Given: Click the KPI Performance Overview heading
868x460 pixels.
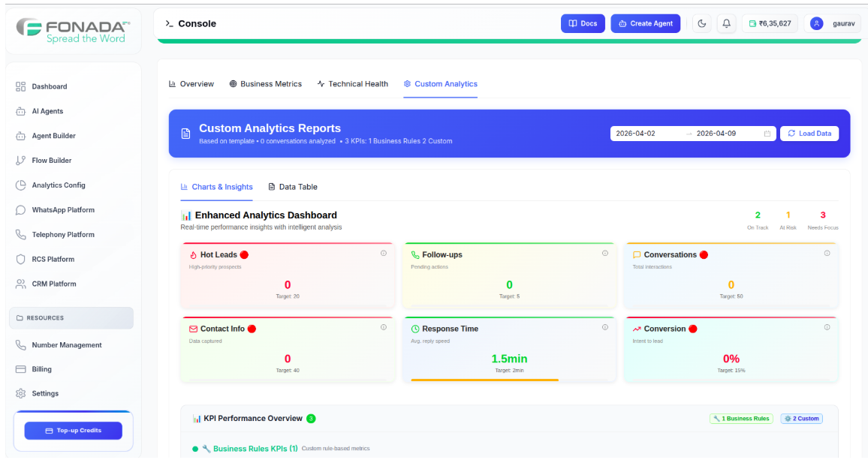Looking at the screenshot, I should pos(253,419).
